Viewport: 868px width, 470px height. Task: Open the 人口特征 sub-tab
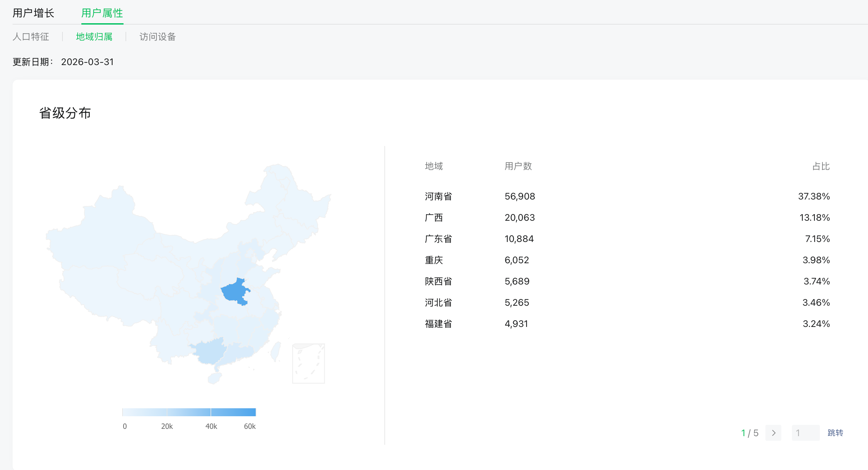pos(31,37)
